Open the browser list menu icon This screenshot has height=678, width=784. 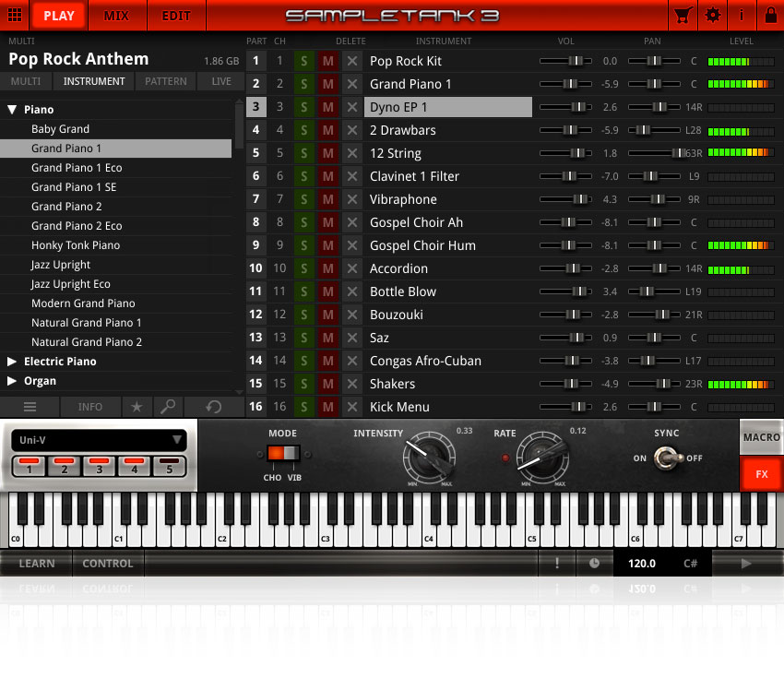[x=30, y=407]
